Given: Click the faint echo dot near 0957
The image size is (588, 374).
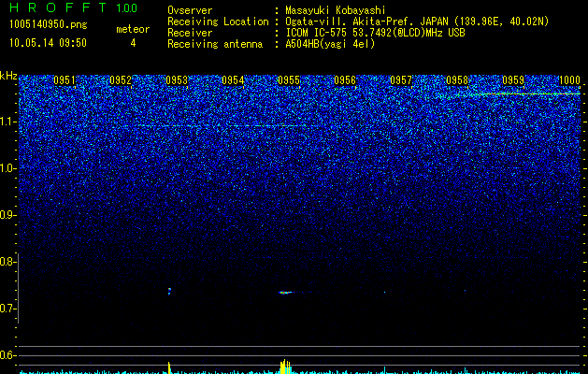Looking at the screenshot, I should pyautogui.click(x=384, y=292).
